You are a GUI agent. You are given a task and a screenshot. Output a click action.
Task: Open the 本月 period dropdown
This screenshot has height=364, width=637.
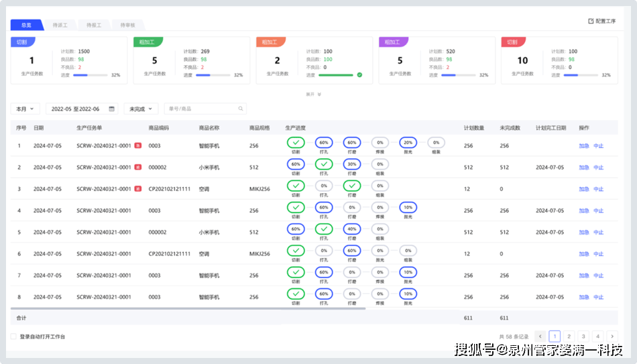coord(25,109)
